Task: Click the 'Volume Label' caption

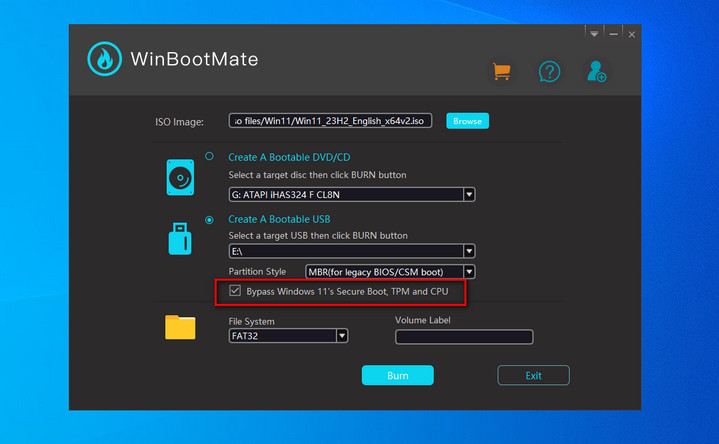Action: [x=423, y=320]
